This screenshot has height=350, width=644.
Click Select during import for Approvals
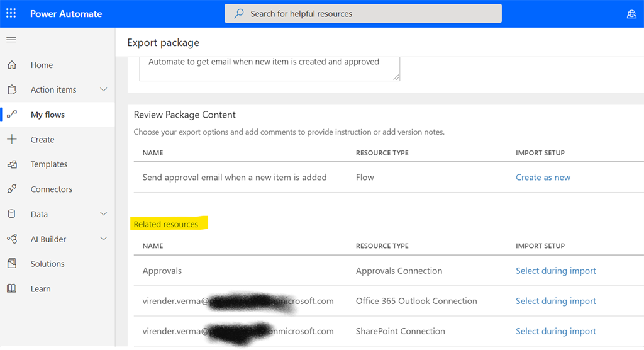coord(556,271)
